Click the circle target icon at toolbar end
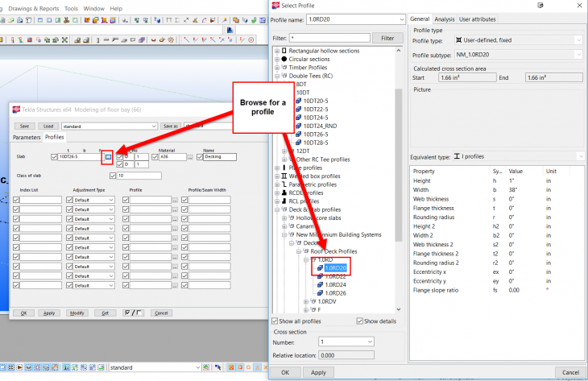 coord(251,39)
